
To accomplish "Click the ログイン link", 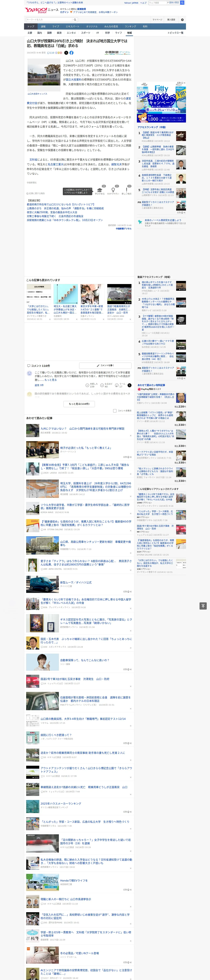I will pos(64,12).
